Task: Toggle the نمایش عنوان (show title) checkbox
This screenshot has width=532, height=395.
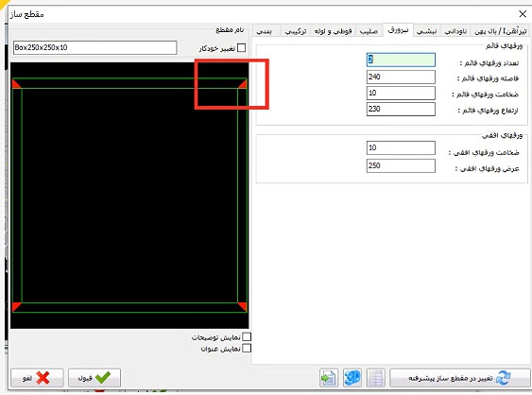Action: tap(247, 349)
